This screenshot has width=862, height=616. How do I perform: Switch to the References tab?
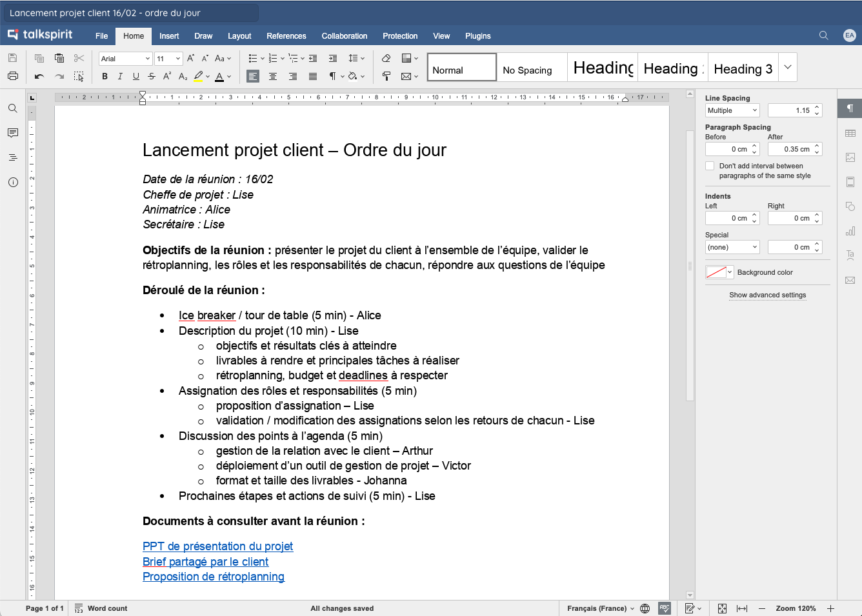click(x=286, y=36)
